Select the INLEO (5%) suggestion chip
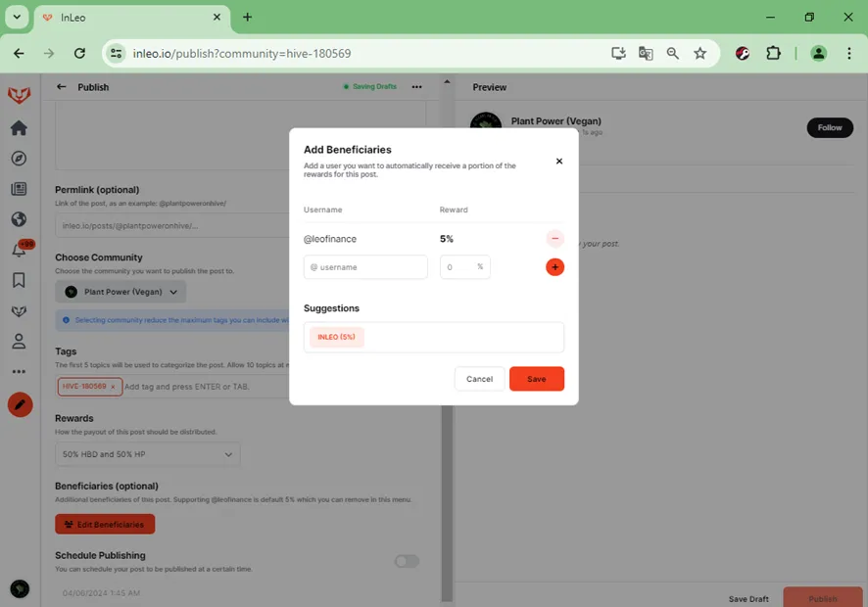The height and width of the screenshot is (607, 868). click(337, 337)
